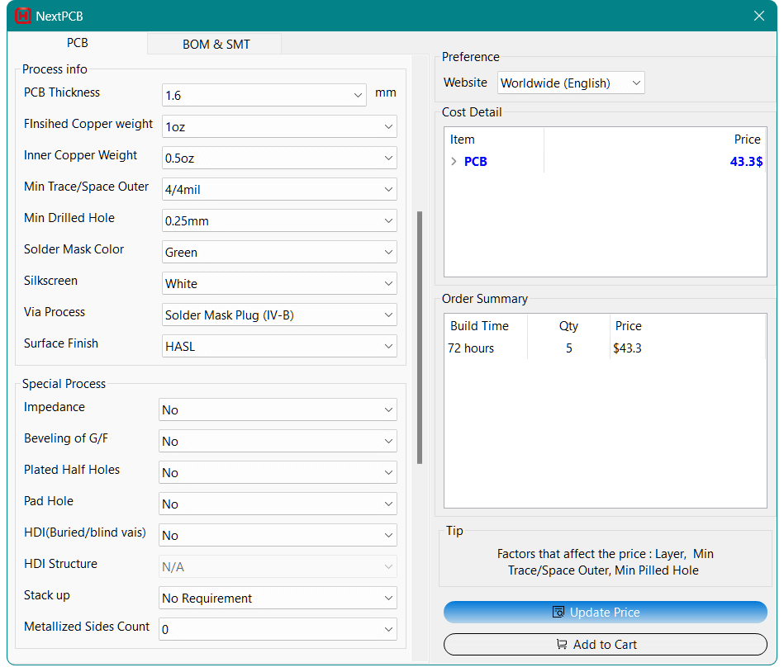This screenshot has height=672, width=784.
Task: Open the Finished Copper weight dropdown
Action: (279, 126)
